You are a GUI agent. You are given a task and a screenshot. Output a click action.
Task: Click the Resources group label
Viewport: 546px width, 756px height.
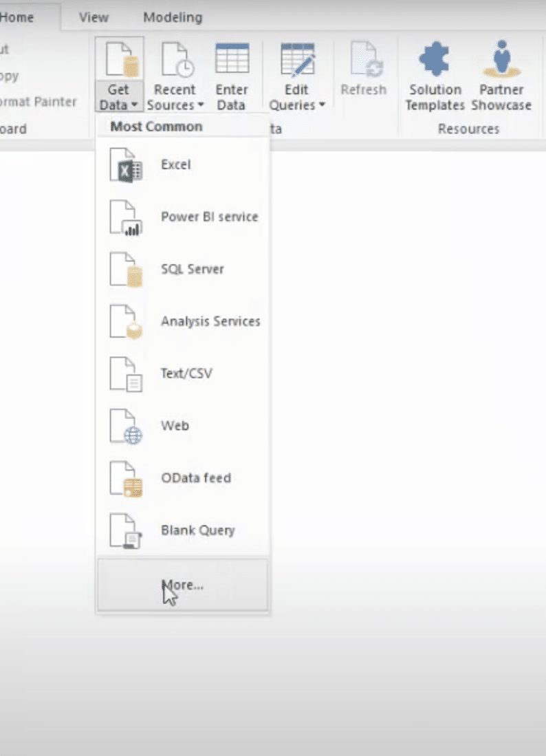[468, 129]
